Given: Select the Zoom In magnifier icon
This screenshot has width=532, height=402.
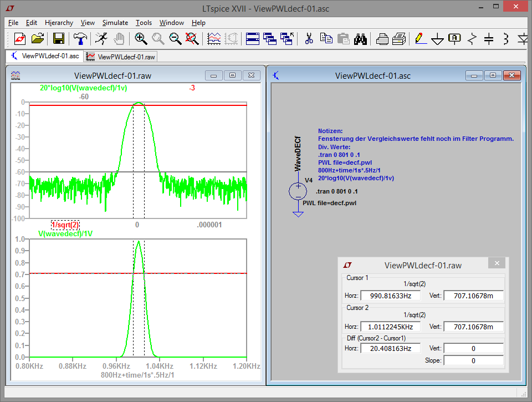Looking at the screenshot, I should point(141,39).
